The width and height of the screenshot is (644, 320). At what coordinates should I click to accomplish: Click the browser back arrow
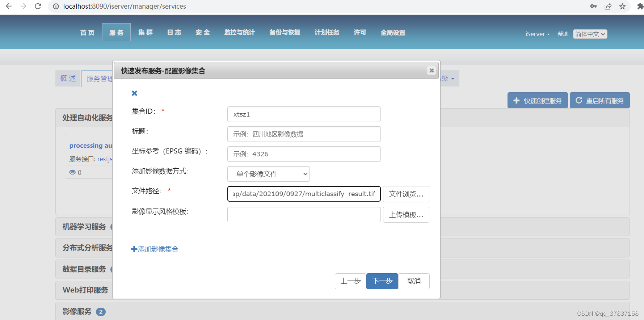(x=9, y=6)
